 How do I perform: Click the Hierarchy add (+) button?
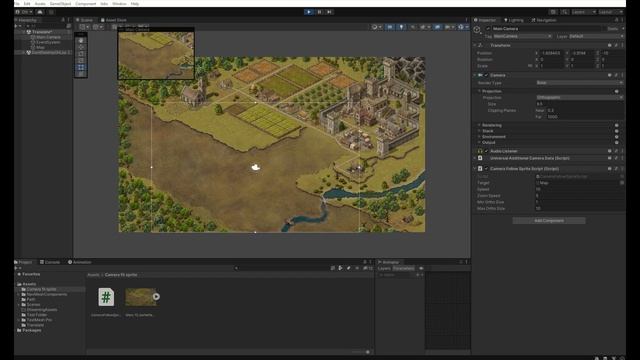(17, 26)
